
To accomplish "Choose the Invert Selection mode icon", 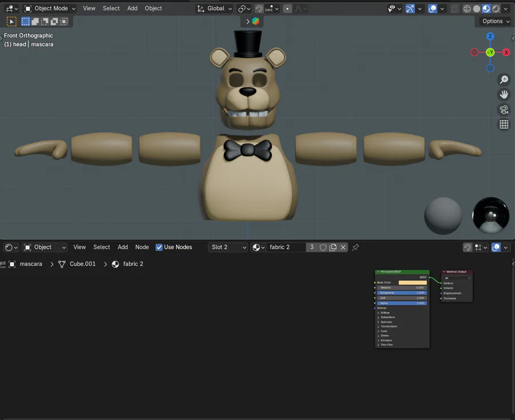I will 54,22.
